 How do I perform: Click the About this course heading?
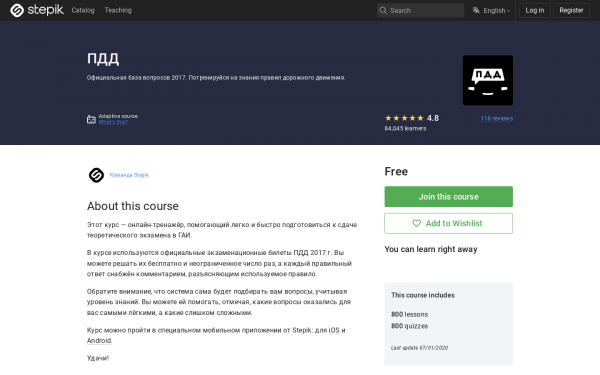coord(133,206)
